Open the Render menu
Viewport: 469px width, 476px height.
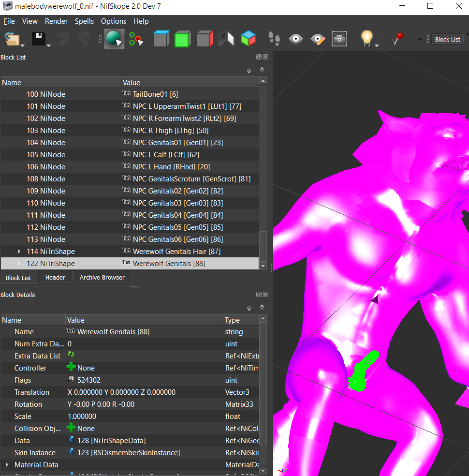(x=56, y=21)
